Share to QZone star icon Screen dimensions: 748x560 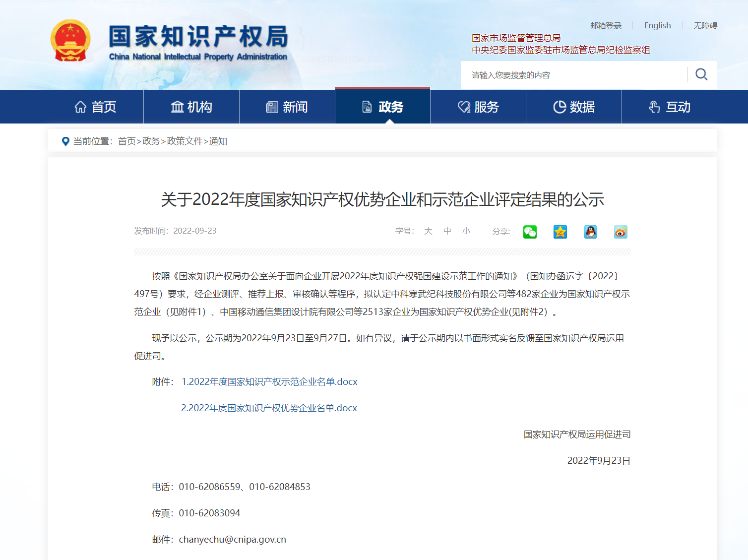click(560, 232)
